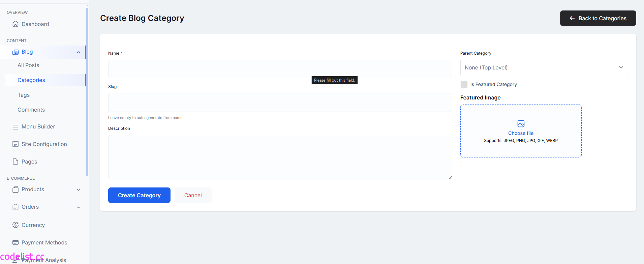Viewport: 644px width, 264px height.
Task: Click the Pages document icon
Action: (x=16, y=162)
